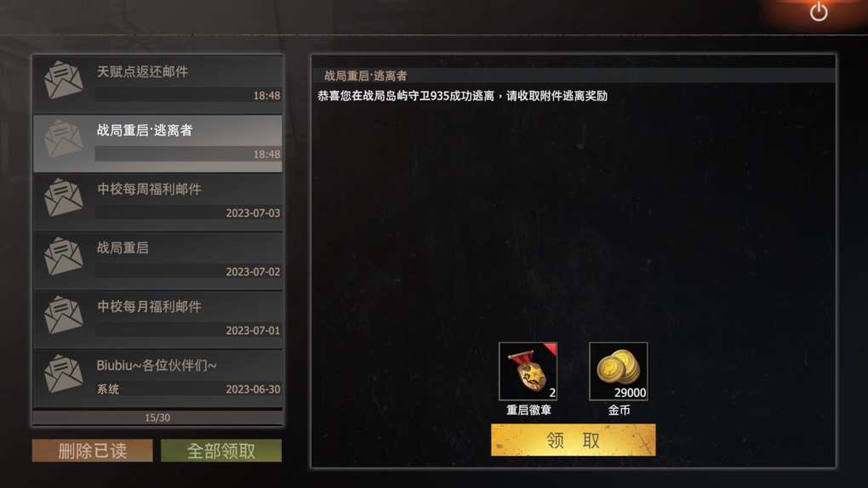The image size is (868, 488).
Task: Claim rewards with the 领取 button
Action: click(573, 440)
